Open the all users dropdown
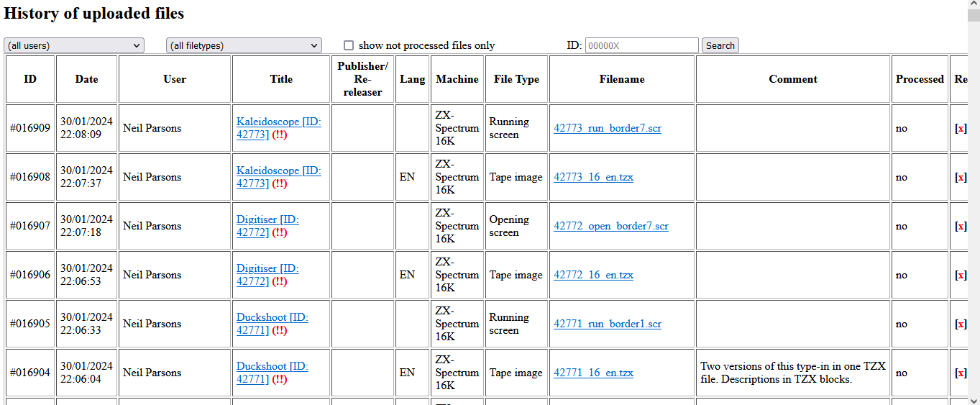The height and width of the screenshot is (405, 980). 74,45
